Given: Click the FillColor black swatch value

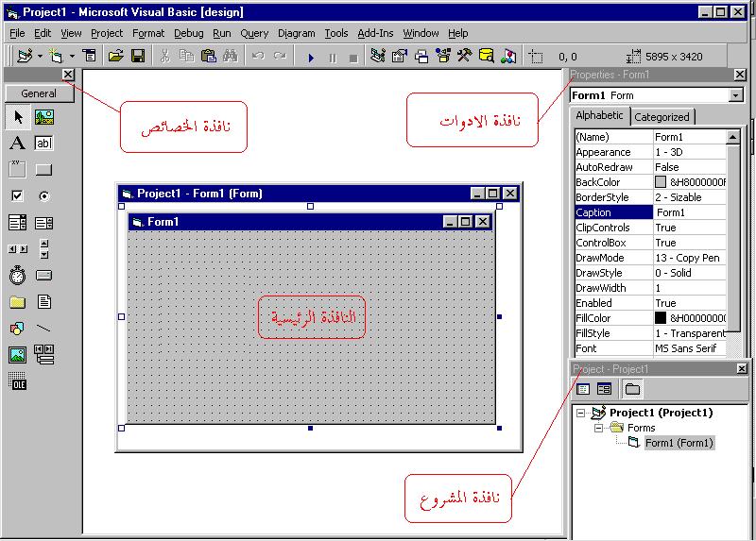Looking at the screenshot, I should coord(661,318).
